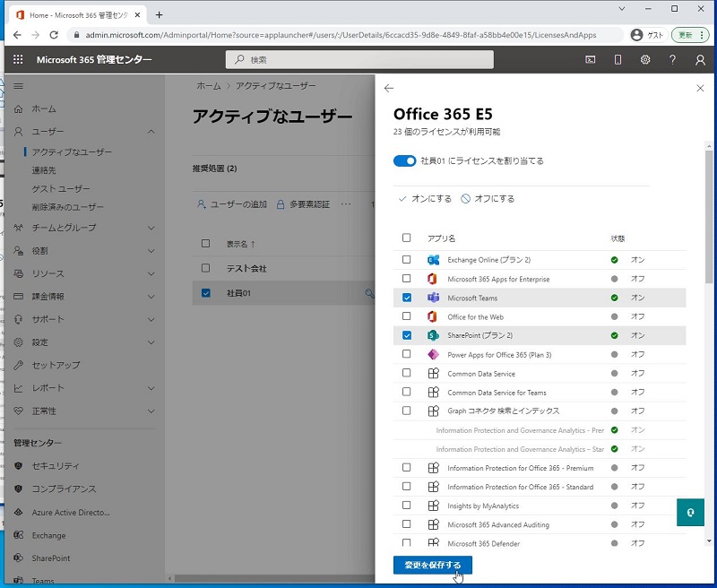Click the Power Apps for Office 365 icon
717x588 pixels.
point(433,354)
